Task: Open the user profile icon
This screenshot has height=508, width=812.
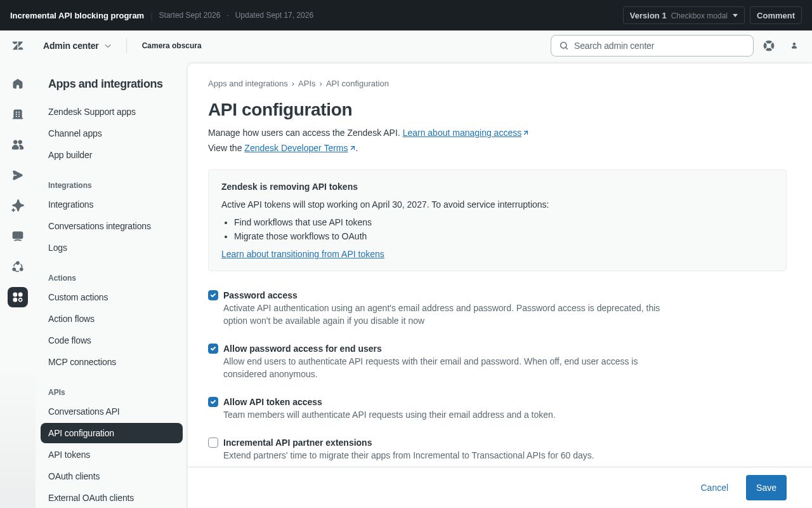Action: coord(794,46)
